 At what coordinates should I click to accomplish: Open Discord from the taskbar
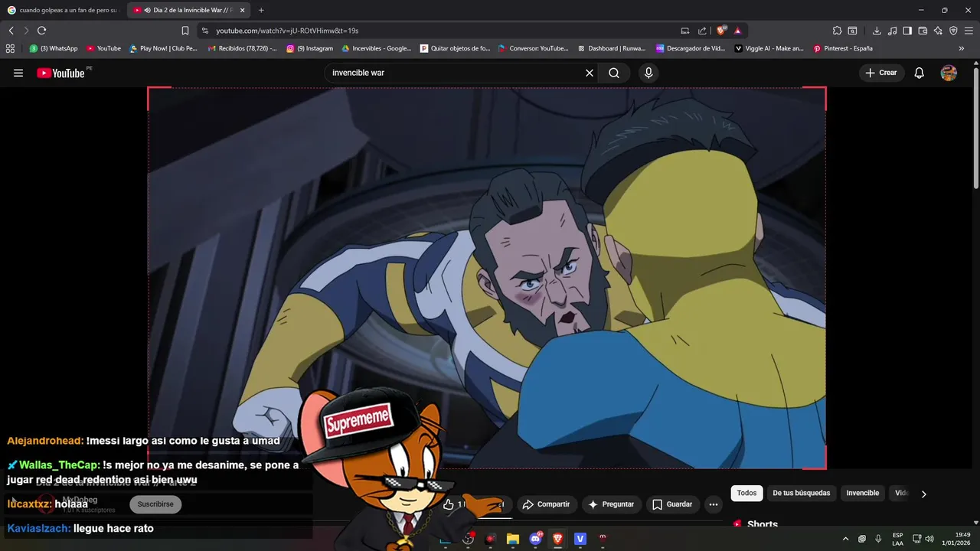click(535, 539)
